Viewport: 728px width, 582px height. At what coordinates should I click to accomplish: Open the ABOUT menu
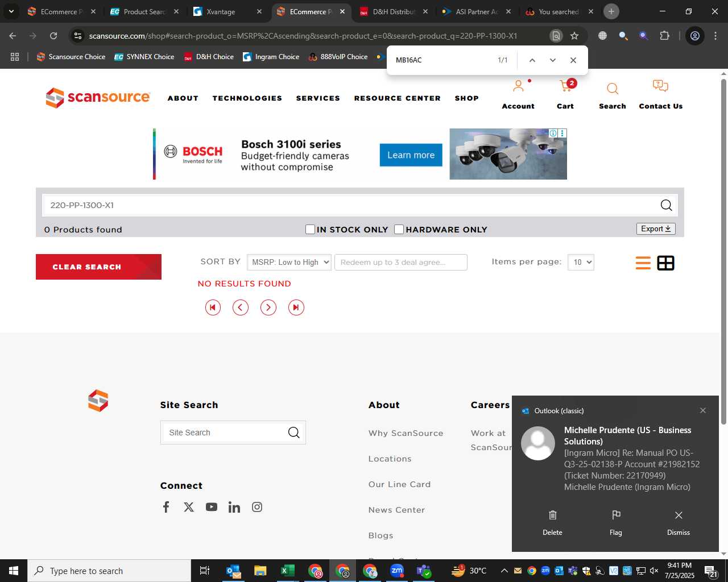coord(183,98)
